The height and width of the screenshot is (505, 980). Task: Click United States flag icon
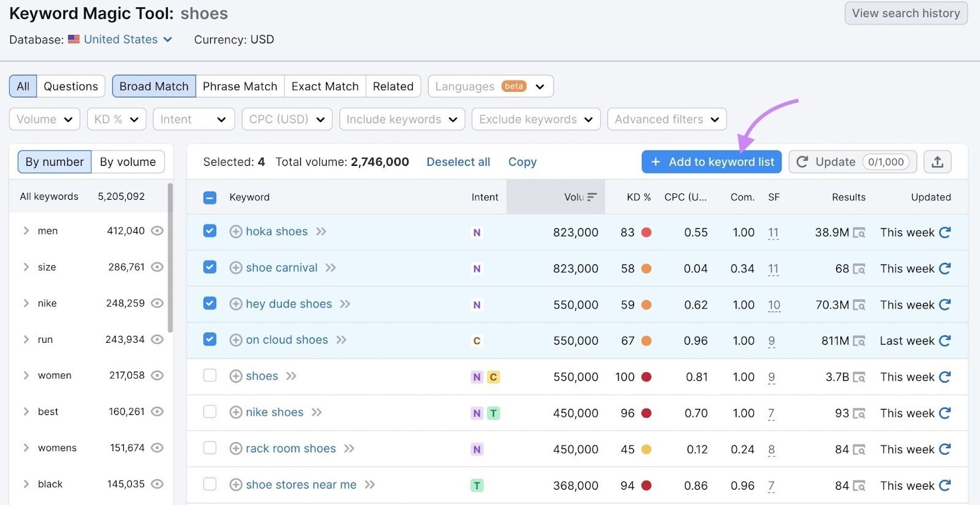(73, 39)
